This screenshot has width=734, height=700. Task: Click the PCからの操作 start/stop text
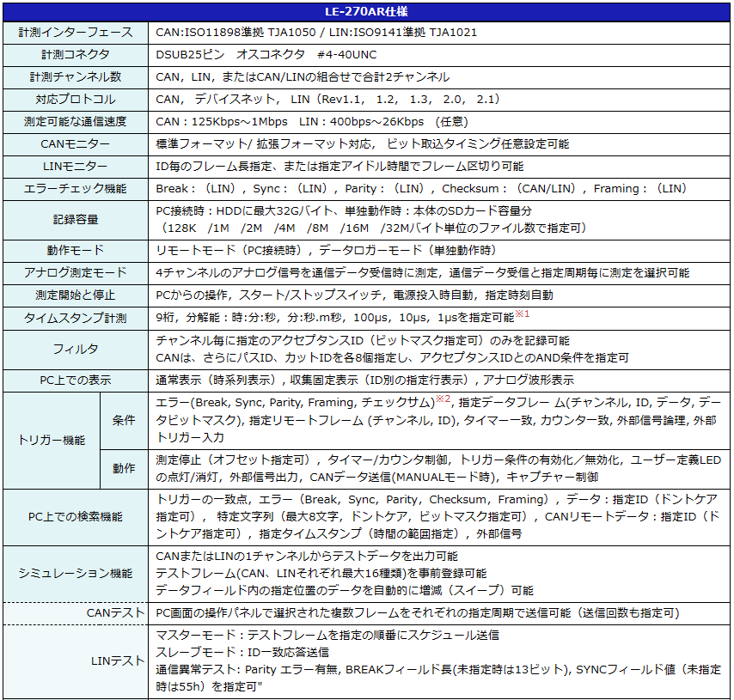tap(354, 295)
